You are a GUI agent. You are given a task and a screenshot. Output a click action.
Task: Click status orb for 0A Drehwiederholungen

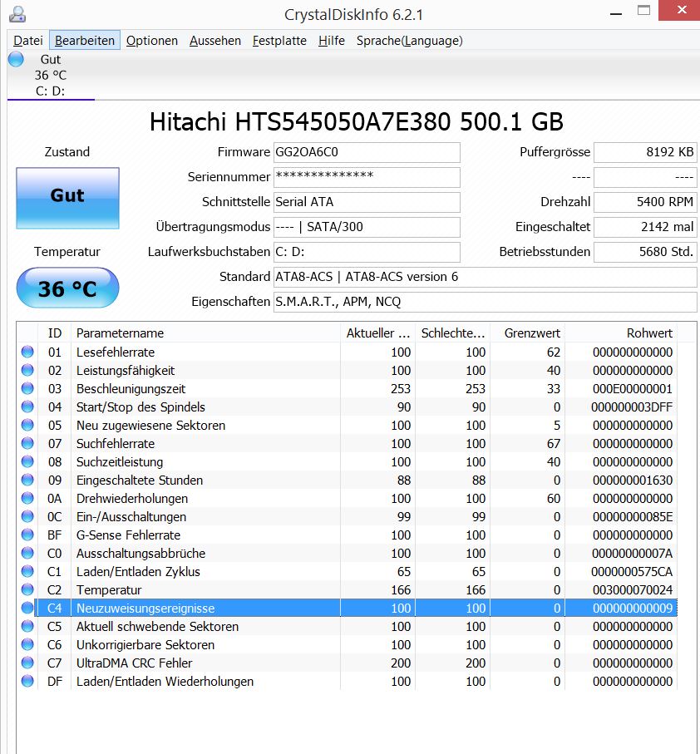tap(27, 498)
